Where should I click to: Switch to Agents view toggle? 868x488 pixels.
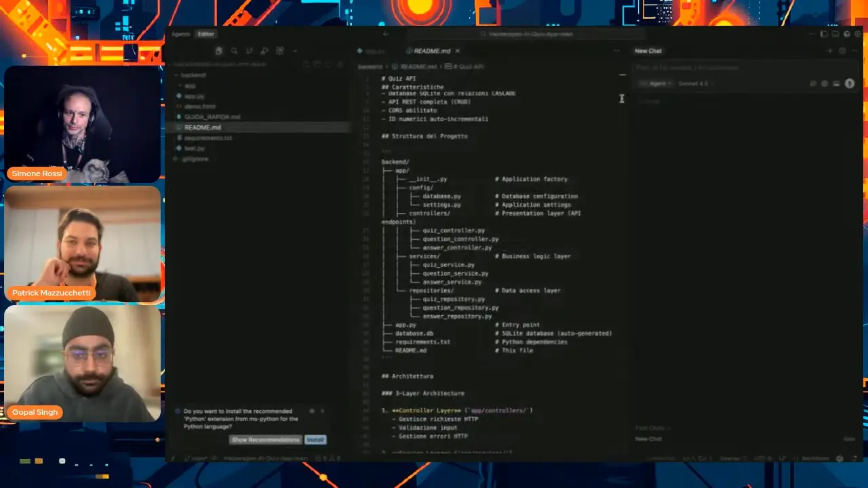click(181, 34)
